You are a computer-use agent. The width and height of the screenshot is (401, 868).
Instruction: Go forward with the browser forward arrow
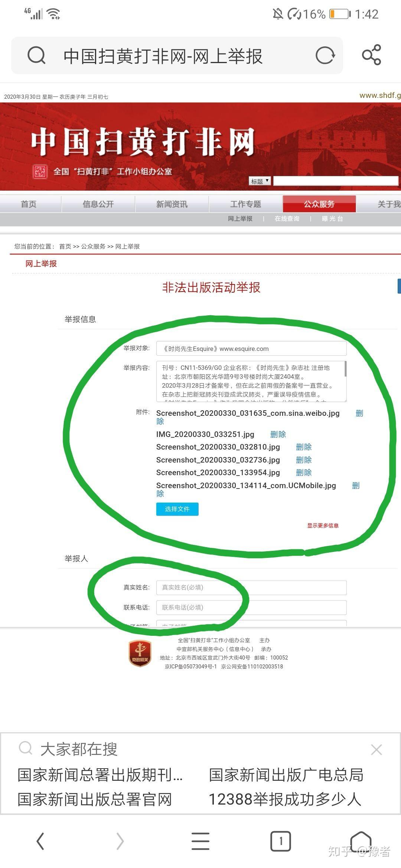click(120, 841)
